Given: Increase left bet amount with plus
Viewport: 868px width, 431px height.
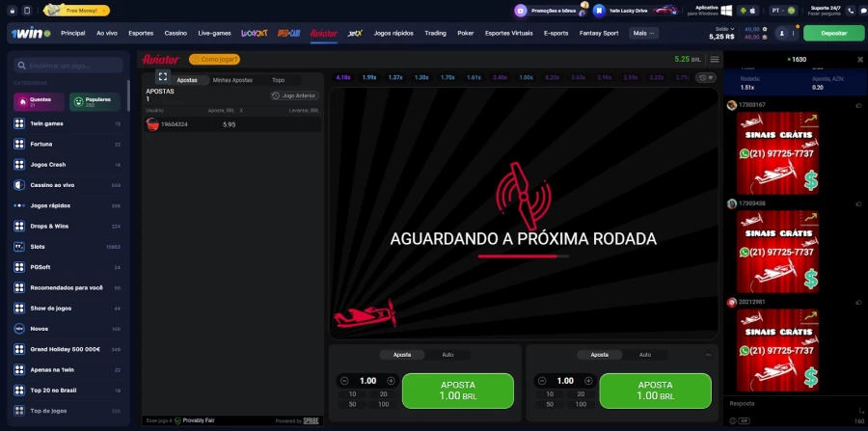Looking at the screenshot, I should (391, 381).
